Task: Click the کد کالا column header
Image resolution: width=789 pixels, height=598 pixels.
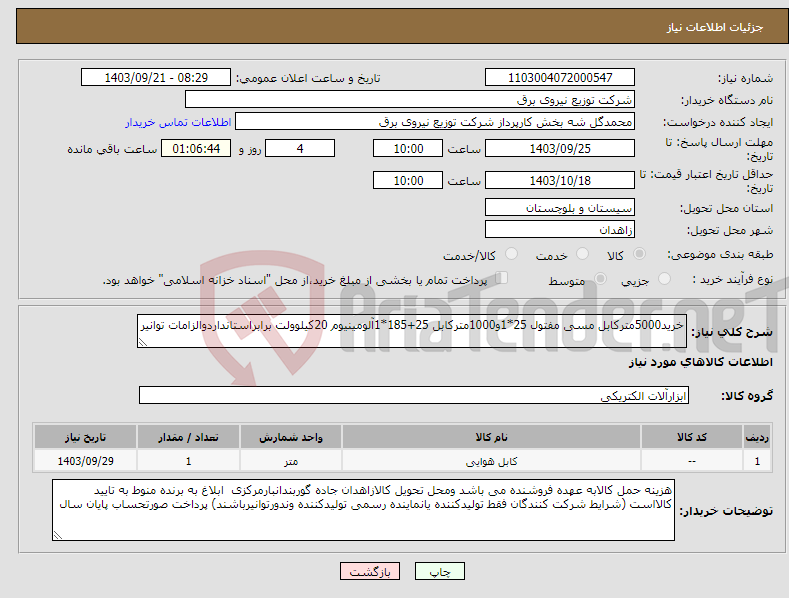Action: 691,437
